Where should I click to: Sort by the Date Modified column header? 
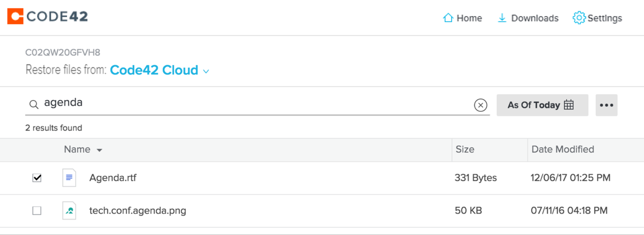coord(562,149)
